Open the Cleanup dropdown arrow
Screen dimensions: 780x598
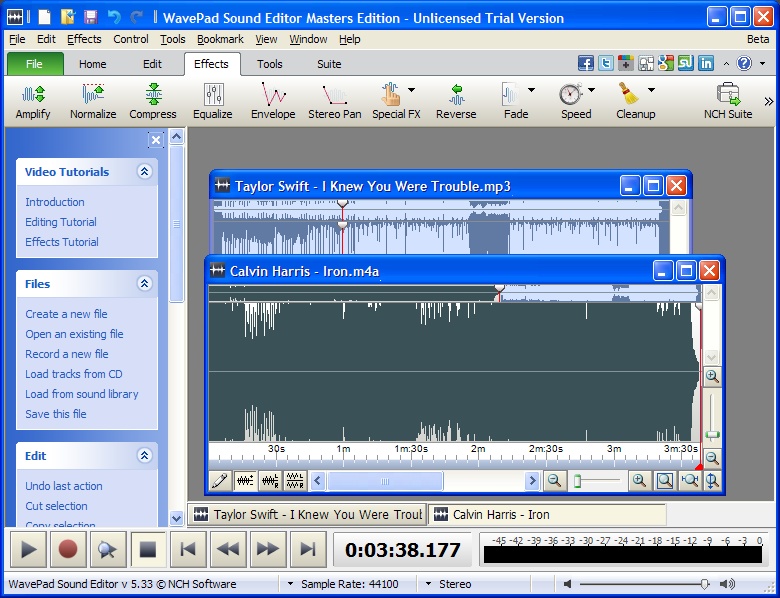click(x=651, y=90)
